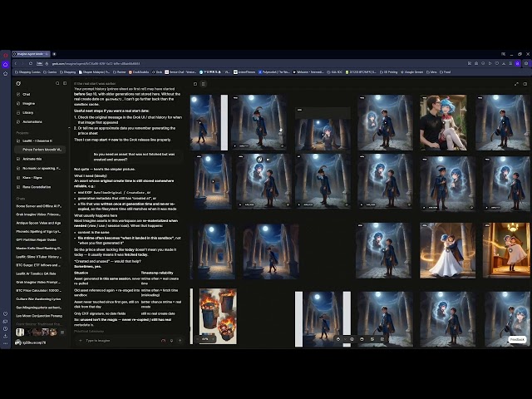This screenshot has height=399, width=532.
Task: Click microphone icon in input bar
Action: click(172, 340)
